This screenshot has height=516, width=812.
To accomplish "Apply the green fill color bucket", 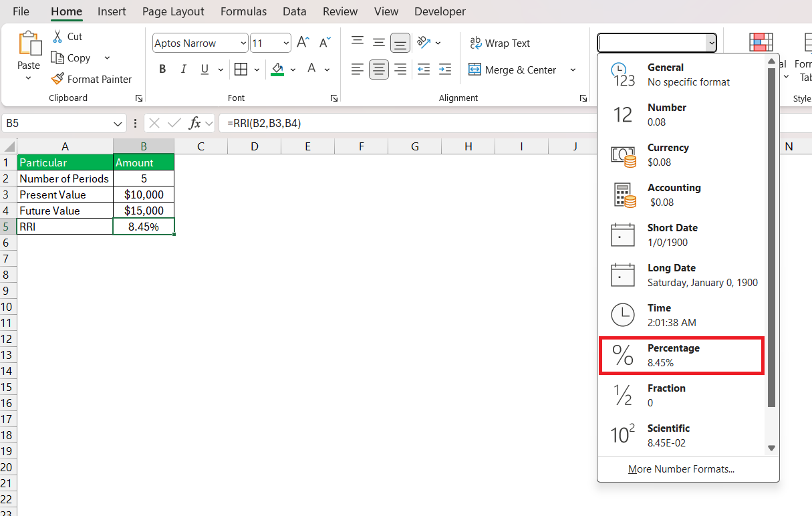I will 278,70.
